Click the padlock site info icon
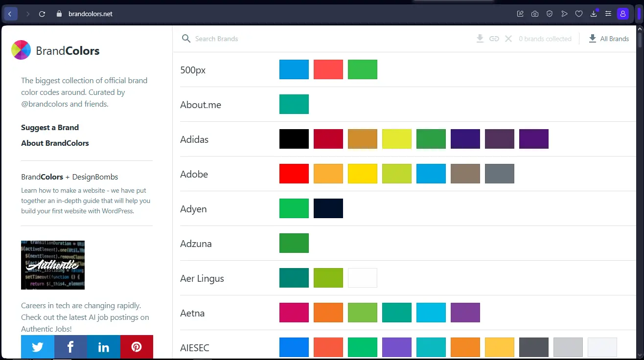 (59, 14)
